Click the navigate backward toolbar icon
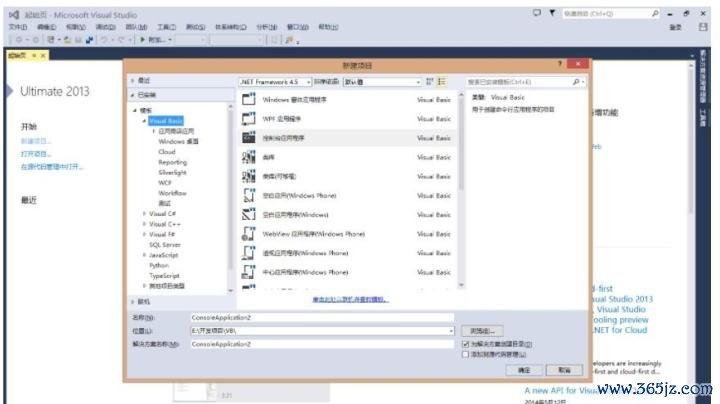 [x=19, y=40]
